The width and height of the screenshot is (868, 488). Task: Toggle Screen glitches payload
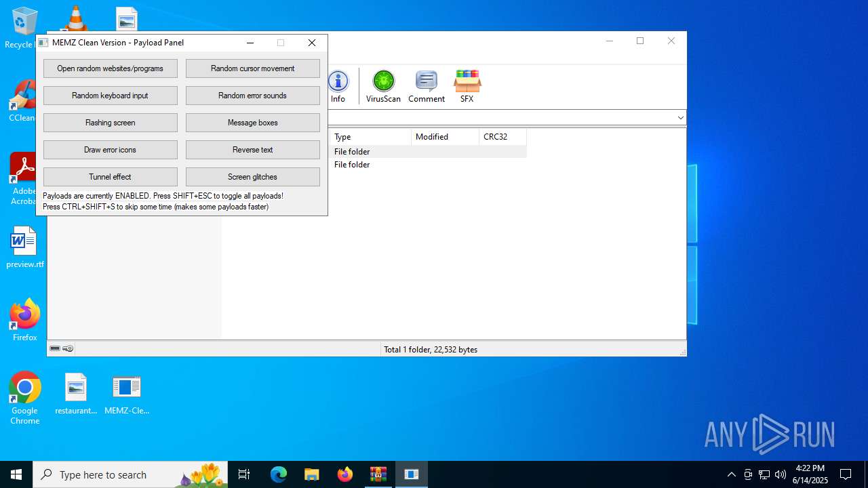(253, 177)
